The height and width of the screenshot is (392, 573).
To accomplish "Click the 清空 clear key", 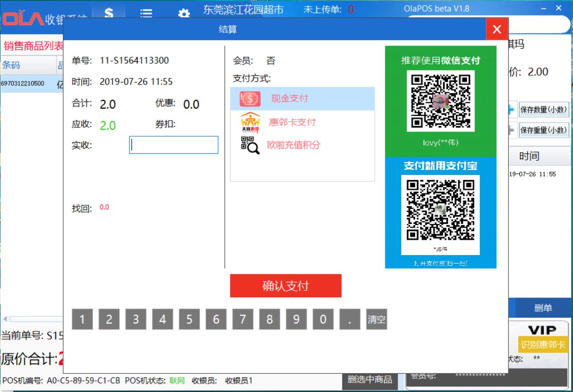I will 377,319.
